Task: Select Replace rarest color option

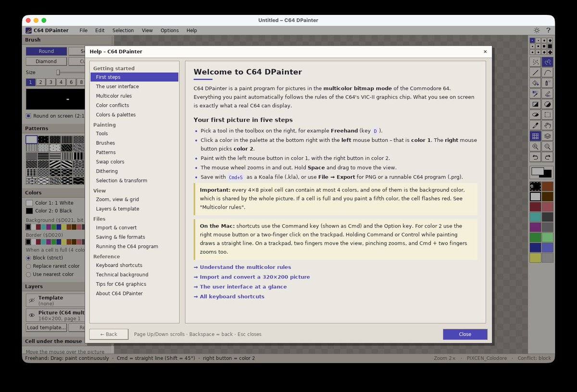Action: tap(28, 266)
